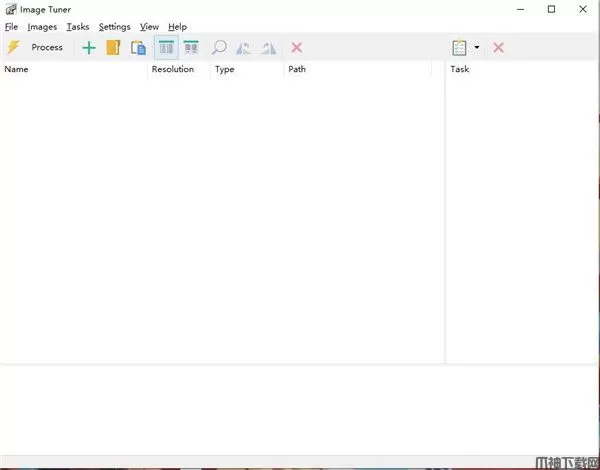Viewport: 600px width, 470px height.
Task: Switch to details list view
Action: [166, 48]
